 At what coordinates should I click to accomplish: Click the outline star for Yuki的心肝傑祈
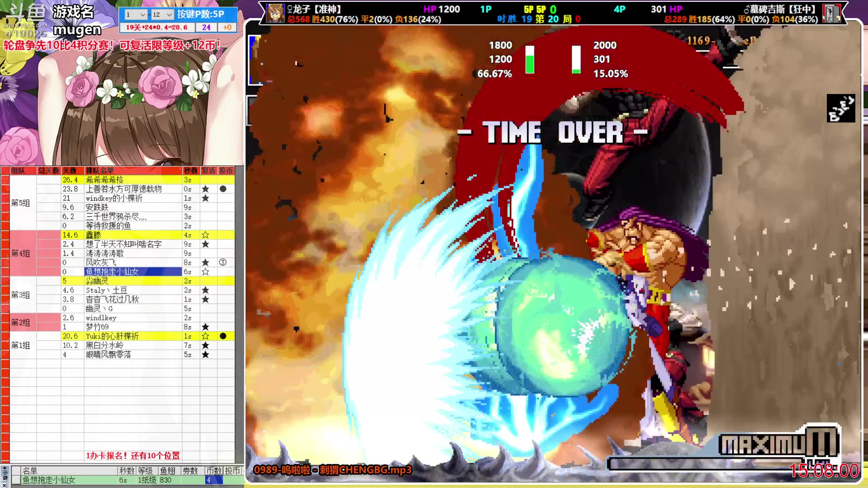click(x=205, y=336)
